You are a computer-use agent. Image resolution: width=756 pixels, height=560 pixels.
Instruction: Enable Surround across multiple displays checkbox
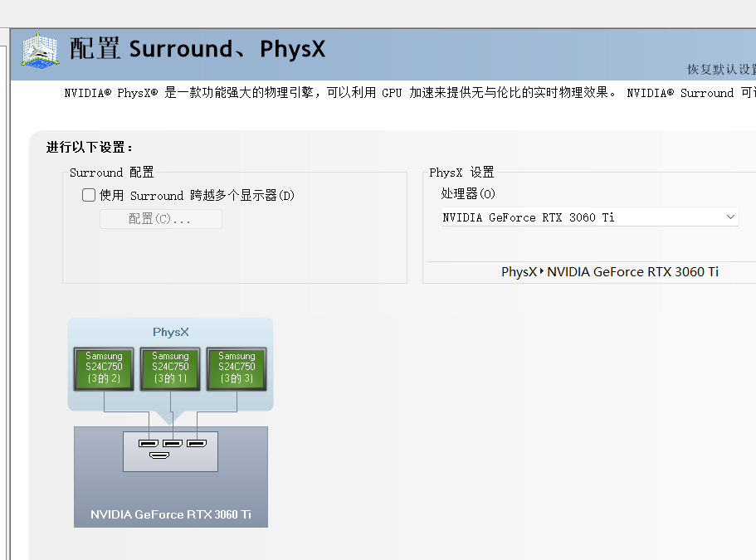click(x=89, y=195)
